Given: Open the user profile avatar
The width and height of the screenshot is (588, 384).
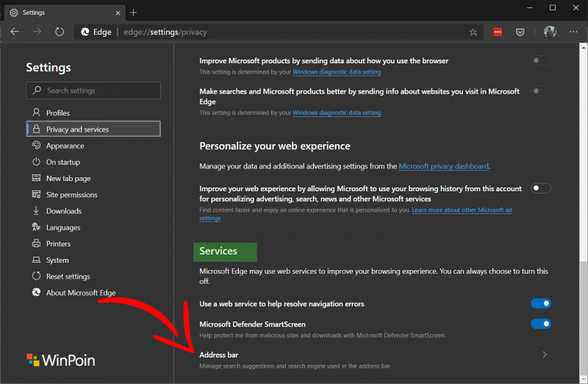Looking at the screenshot, I should click(x=550, y=32).
